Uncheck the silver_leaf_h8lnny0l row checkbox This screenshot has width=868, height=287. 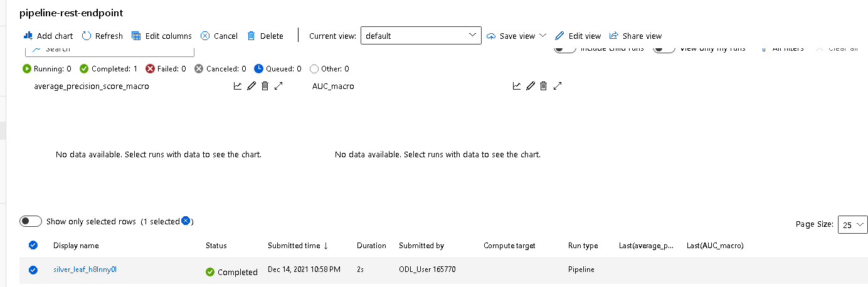tap(33, 270)
